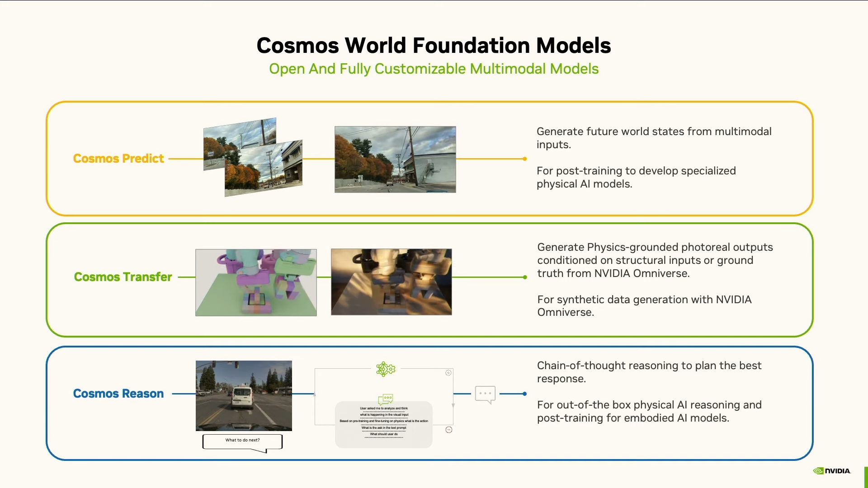Image resolution: width=868 pixels, height=488 pixels.
Task: Select the Cosmos Reason label
Action: point(118,394)
